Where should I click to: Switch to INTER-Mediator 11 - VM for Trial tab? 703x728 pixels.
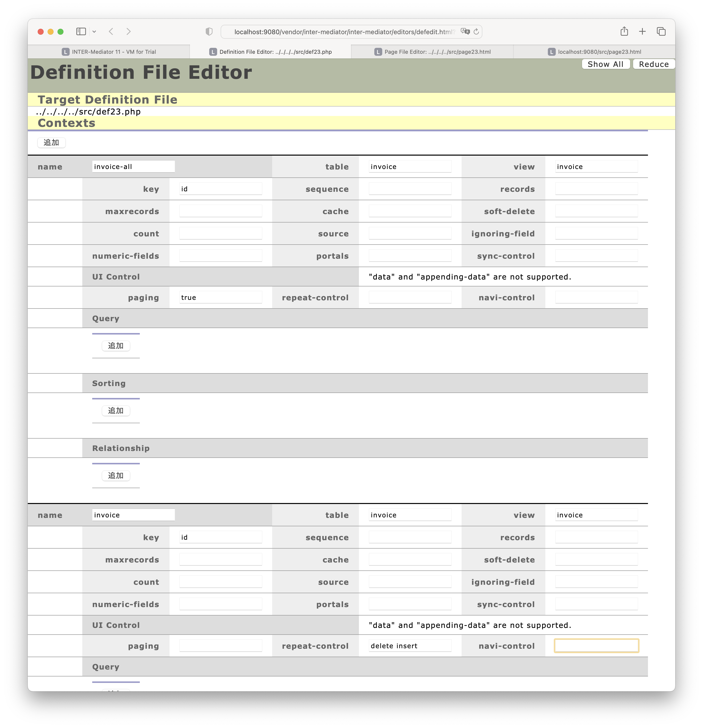(x=109, y=52)
